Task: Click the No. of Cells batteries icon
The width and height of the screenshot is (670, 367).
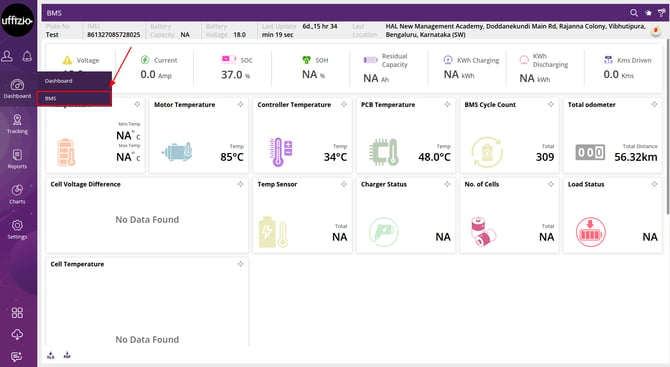Action: click(x=483, y=232)
